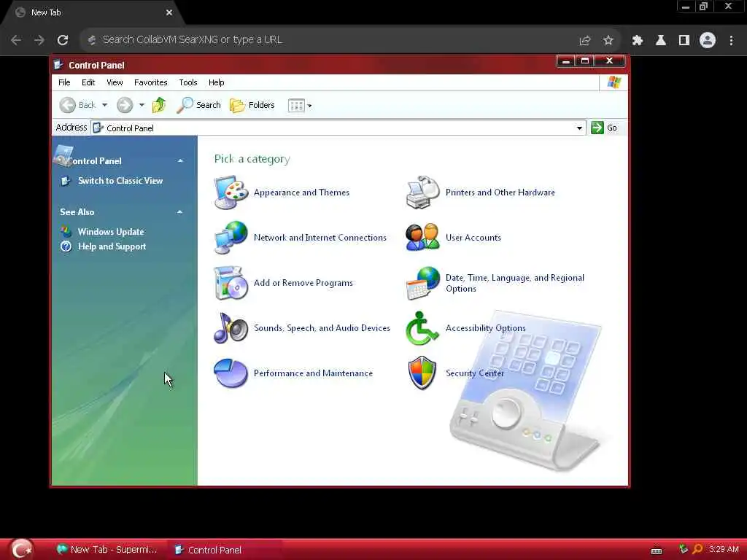The width and height of the screenshot is (747, 560).
Task: Close the New Tab browser tab
Action: pos(169,12)
